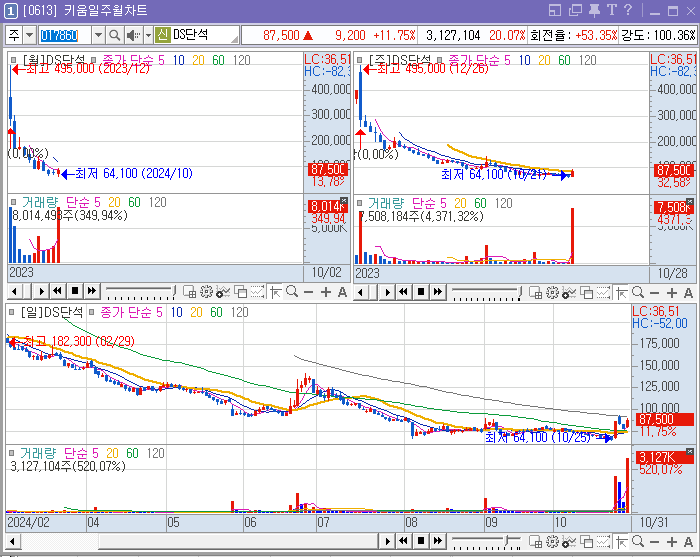The height and width of the screenshot is (557, 700).
Task: Expand the stock code history dropdown
Action: pyautogui.click(x=98, y=35)
